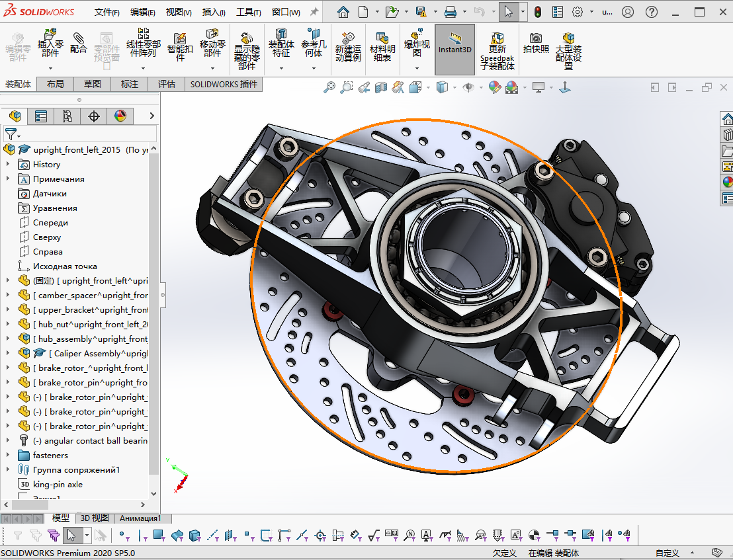Screen dimensions: 733x560
Task: Switch to the Анимация1 motion tab
Action: pyautogui.click(x=142, y=518)
